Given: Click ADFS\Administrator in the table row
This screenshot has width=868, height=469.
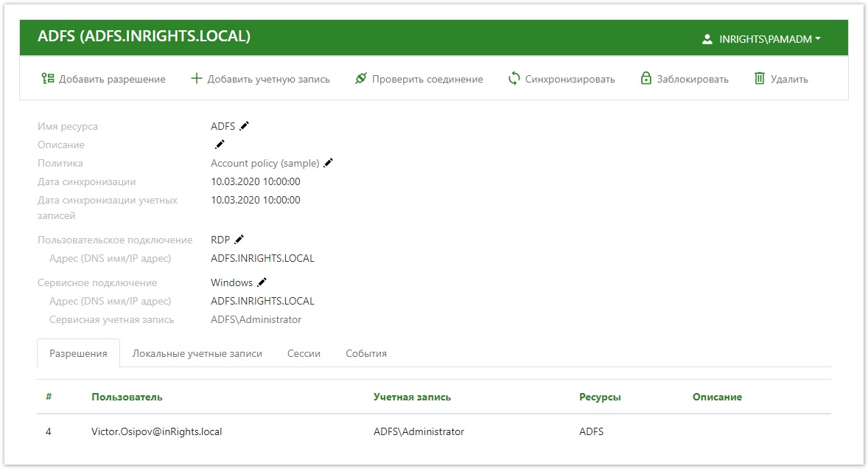Looking at the screenshot, I should pyautogui.click(x=419, y=431).
